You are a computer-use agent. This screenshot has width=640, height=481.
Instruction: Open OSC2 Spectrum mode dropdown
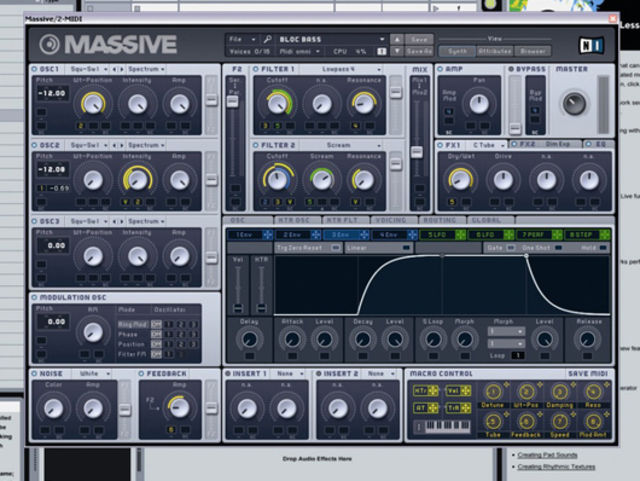point(146,145)
